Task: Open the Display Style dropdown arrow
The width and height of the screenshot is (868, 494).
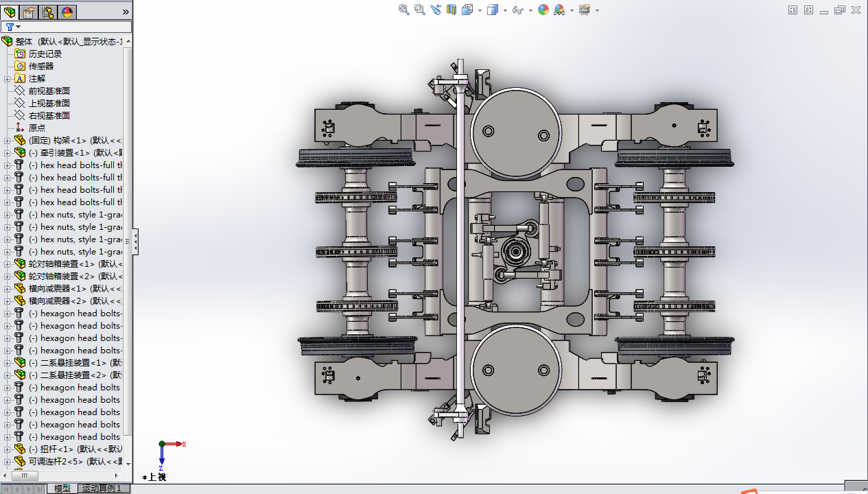Action: pyautogui.click(x=505, y=10)
